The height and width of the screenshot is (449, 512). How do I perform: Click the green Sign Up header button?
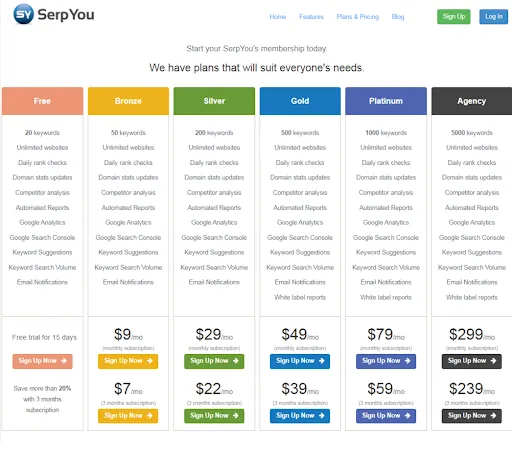coord(454,17)
